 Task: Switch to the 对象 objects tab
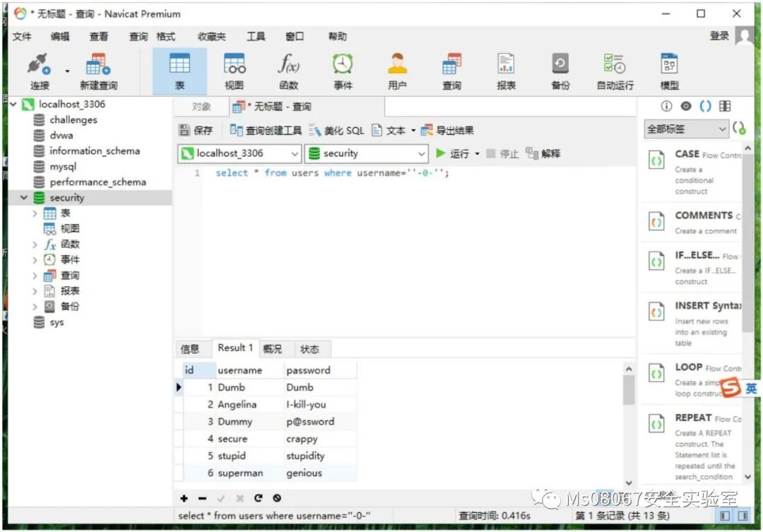pyautogui.click(x=201, y=107)
